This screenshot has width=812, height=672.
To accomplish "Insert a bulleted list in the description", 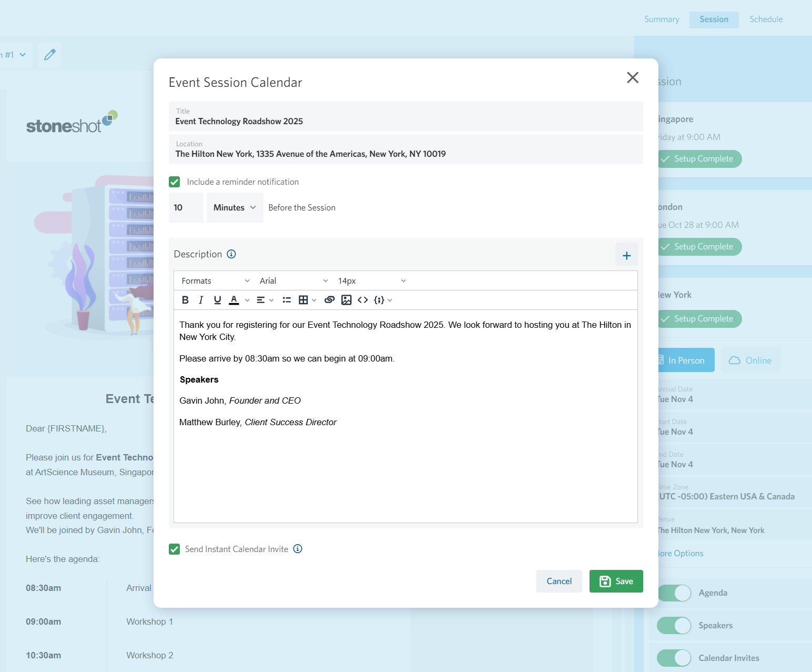I will 287,299.
